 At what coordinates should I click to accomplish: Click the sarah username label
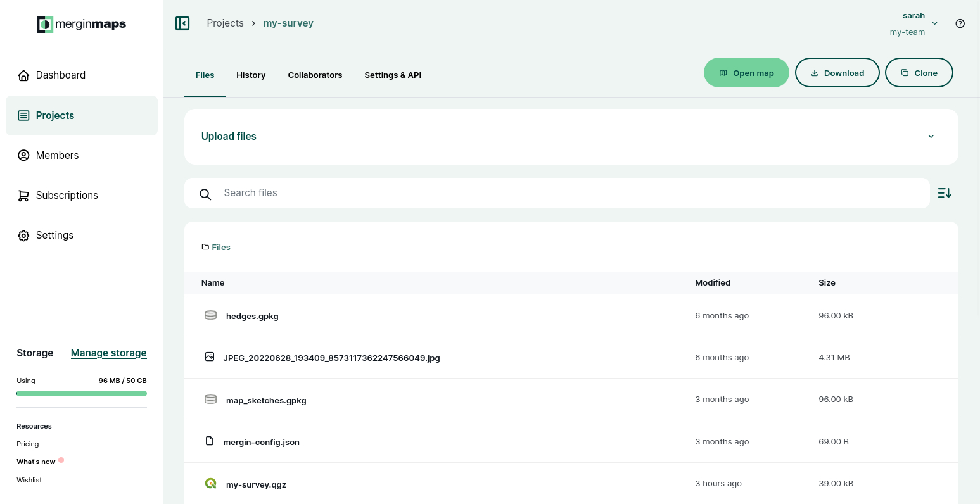tap(913, 16)
